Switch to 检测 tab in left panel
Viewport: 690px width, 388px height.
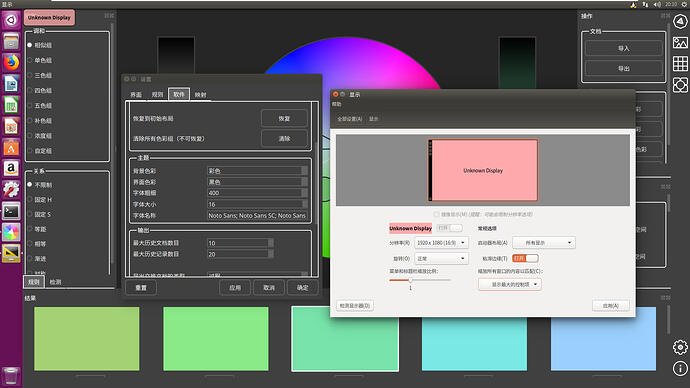coord(55,282)
